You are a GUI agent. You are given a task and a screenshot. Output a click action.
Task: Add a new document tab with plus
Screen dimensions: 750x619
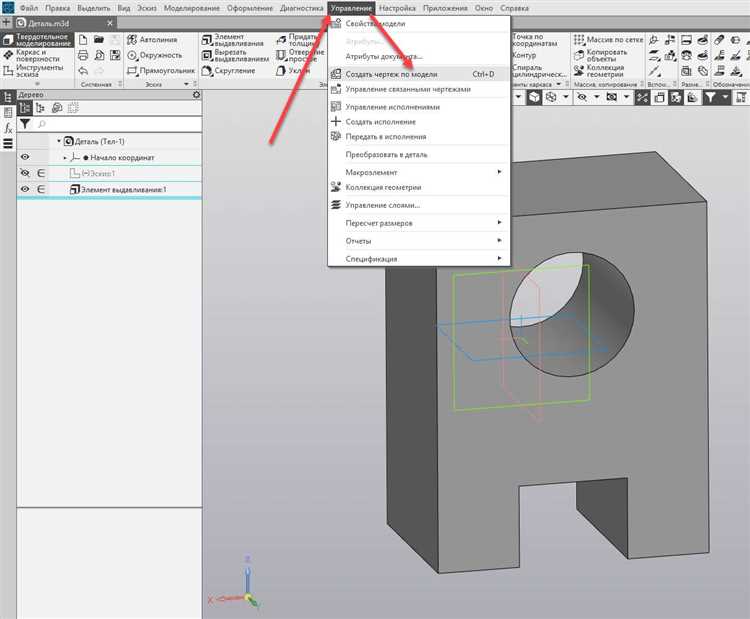point(6,22)
